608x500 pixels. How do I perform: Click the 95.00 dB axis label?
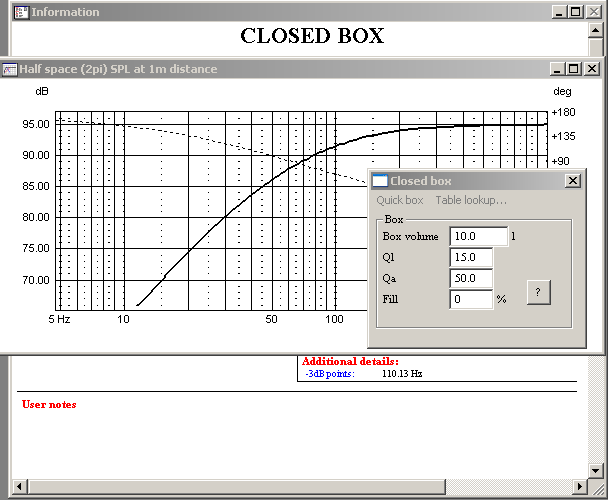click(36, 125)
